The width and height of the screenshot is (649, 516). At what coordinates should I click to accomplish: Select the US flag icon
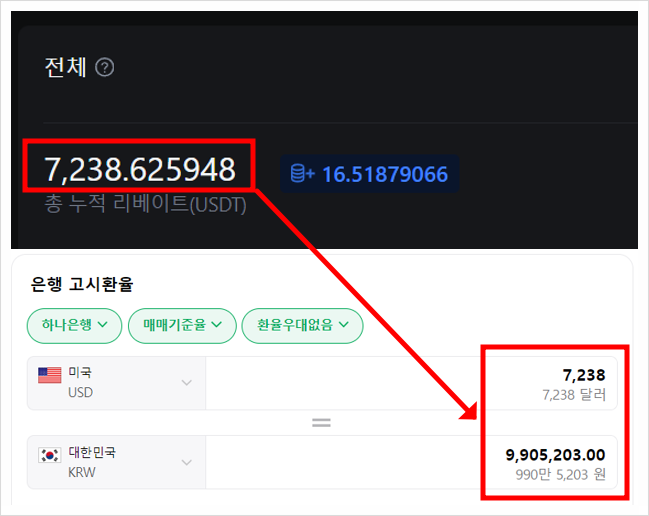coord(50,375)
